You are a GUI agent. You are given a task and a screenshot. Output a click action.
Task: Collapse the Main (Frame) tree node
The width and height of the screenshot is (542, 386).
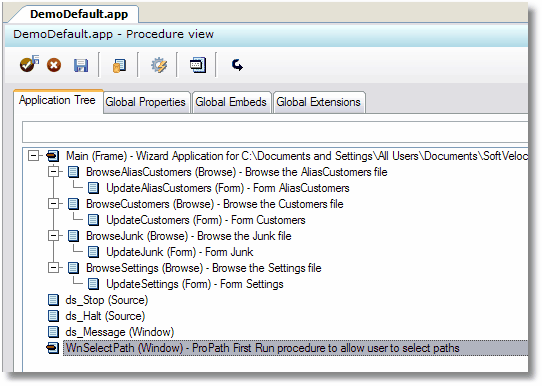34,156
